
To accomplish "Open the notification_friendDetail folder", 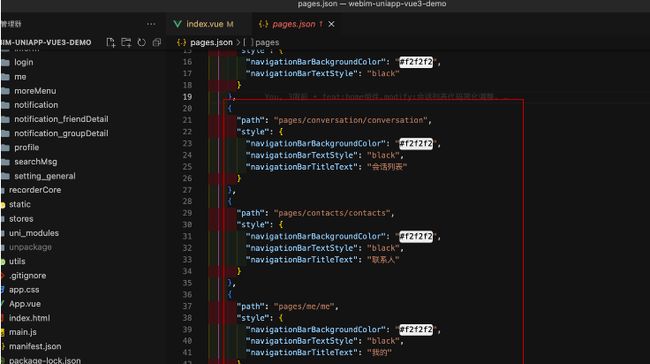I will [61, 119].
